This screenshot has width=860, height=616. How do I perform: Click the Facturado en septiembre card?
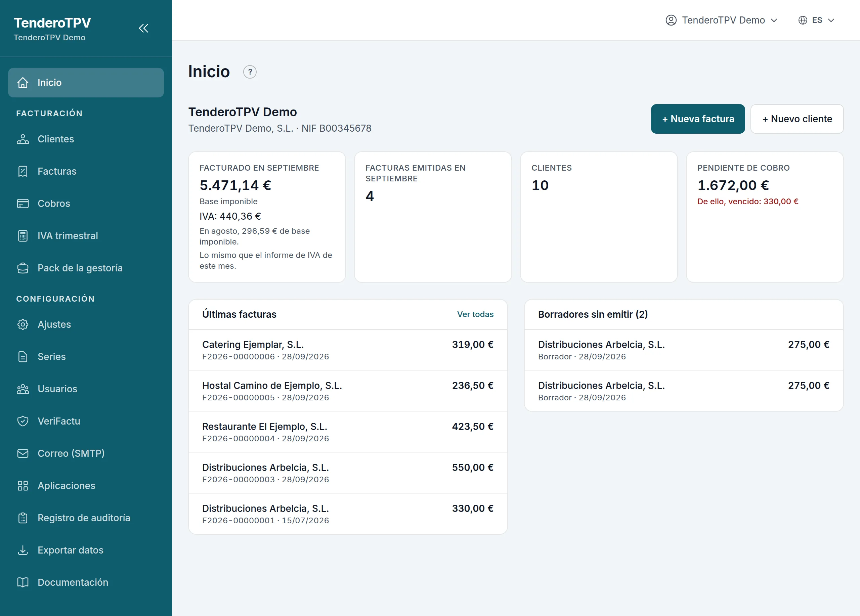coord(267,217)
